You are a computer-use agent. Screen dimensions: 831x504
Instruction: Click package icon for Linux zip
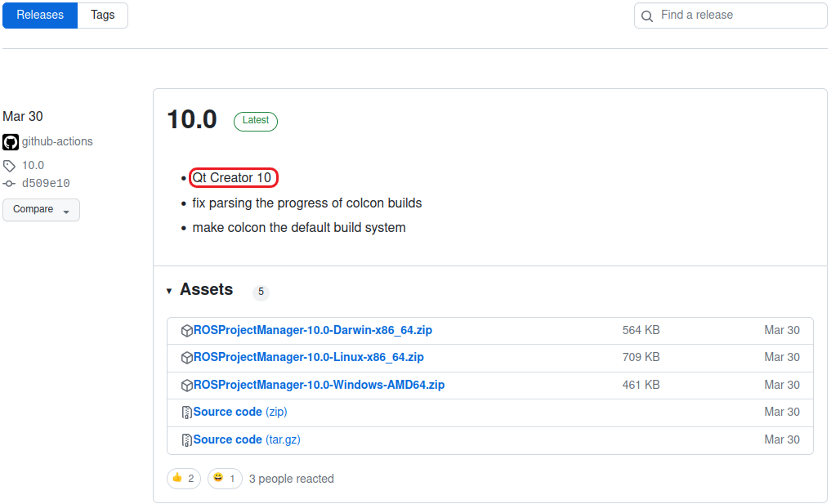tap(186, 358)
